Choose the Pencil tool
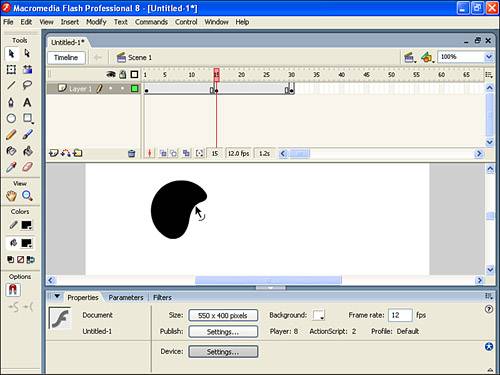Image resolution: width=500 pixels, height=375 pixels. [x=11, y=135]
